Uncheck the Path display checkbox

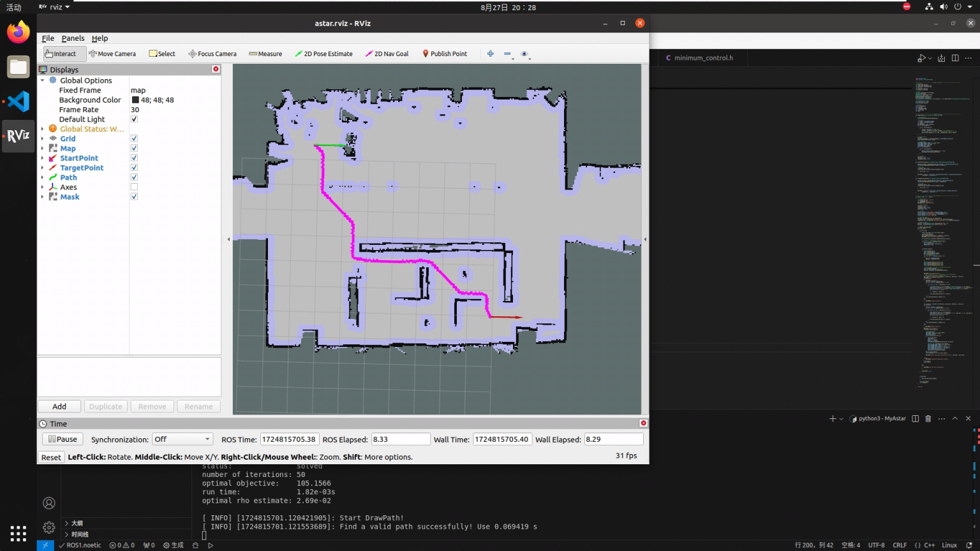134,177
